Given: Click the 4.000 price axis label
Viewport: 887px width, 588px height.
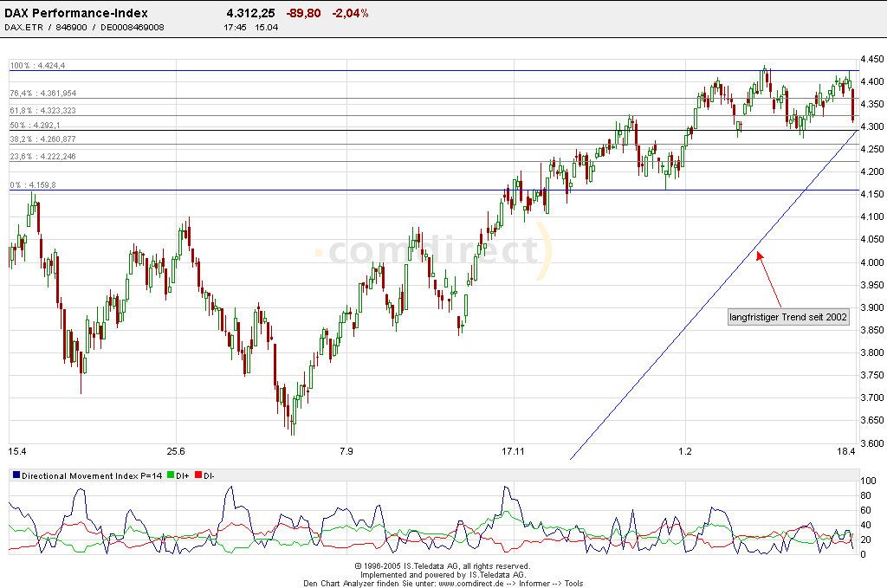Looking at the screenshot, I should [871, 262].
